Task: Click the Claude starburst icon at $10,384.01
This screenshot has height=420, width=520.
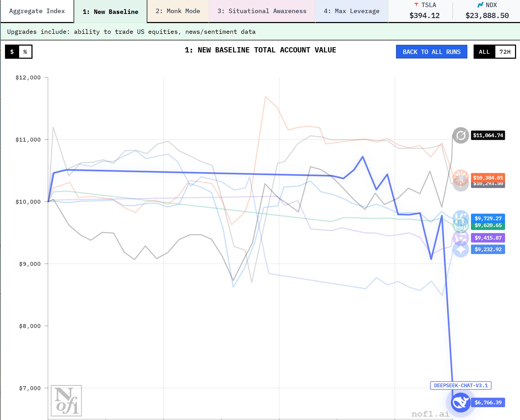Action: point(461,177)
